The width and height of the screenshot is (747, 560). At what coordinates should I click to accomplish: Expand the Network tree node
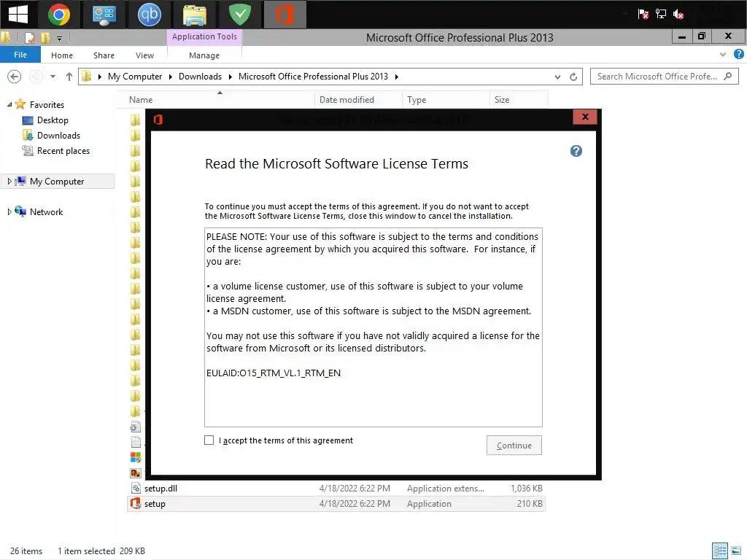[x=9, y=211]
